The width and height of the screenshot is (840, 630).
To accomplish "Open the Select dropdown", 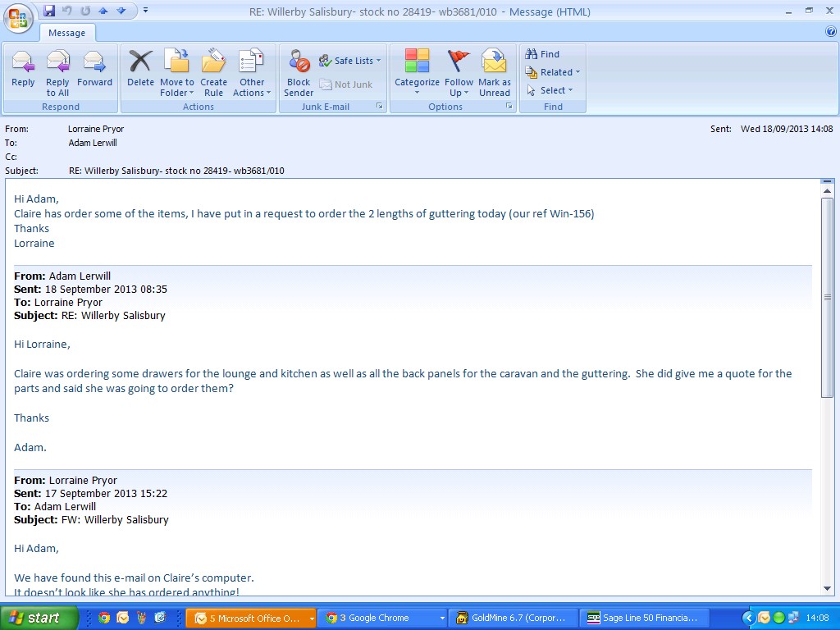I will [549, 90].
